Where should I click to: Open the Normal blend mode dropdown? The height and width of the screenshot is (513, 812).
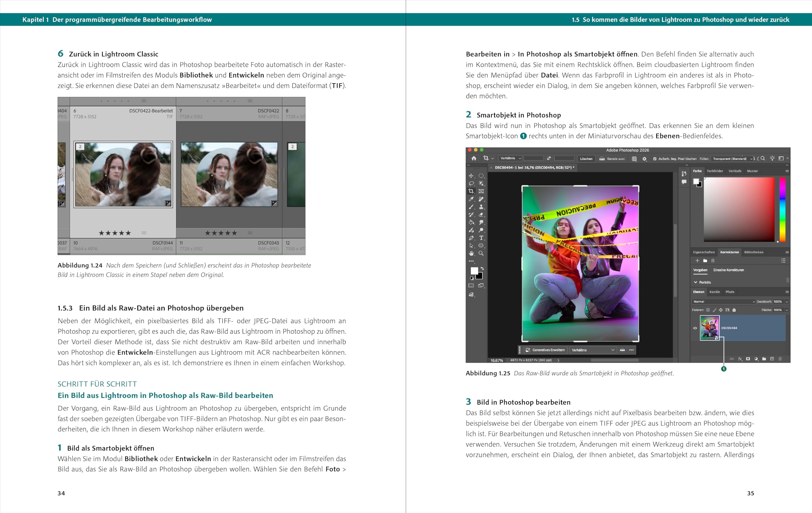724,302
